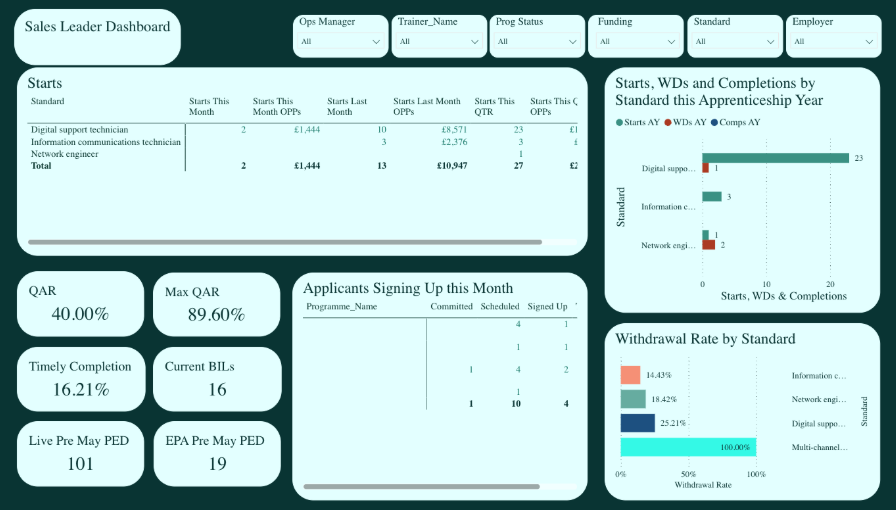Viewport: 896px width, 510px height.
Task: Click the Starts table horizontal scrollbar
Action: (285, 242)
